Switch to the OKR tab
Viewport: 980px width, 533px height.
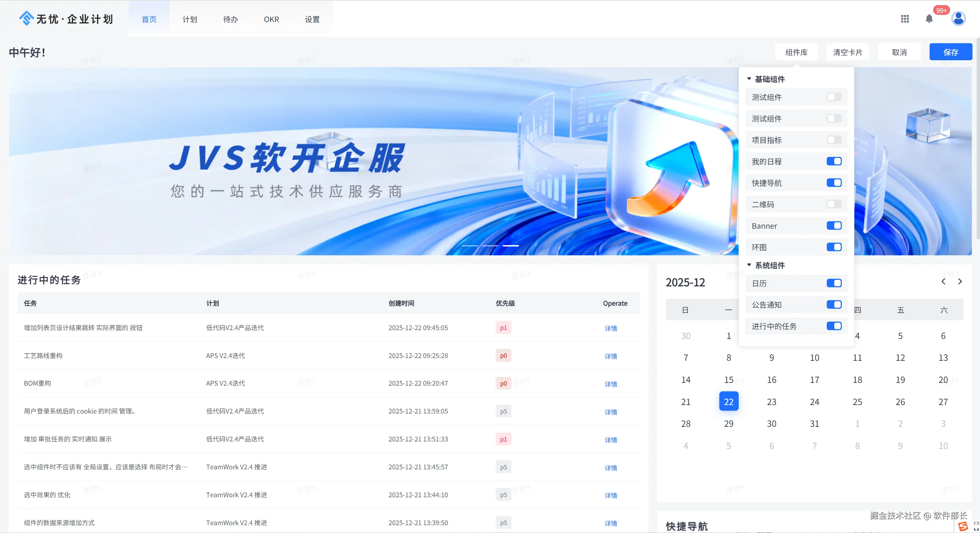point(271,19)
